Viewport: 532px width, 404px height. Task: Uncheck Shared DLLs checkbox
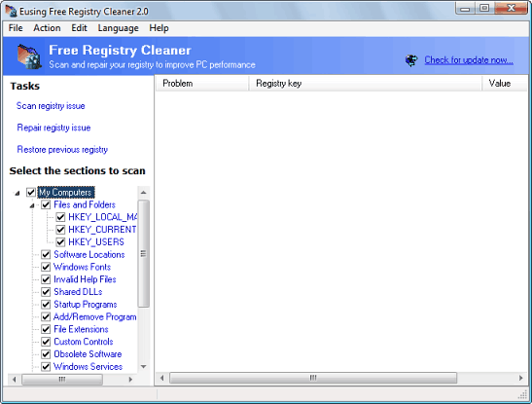point(46,292)
